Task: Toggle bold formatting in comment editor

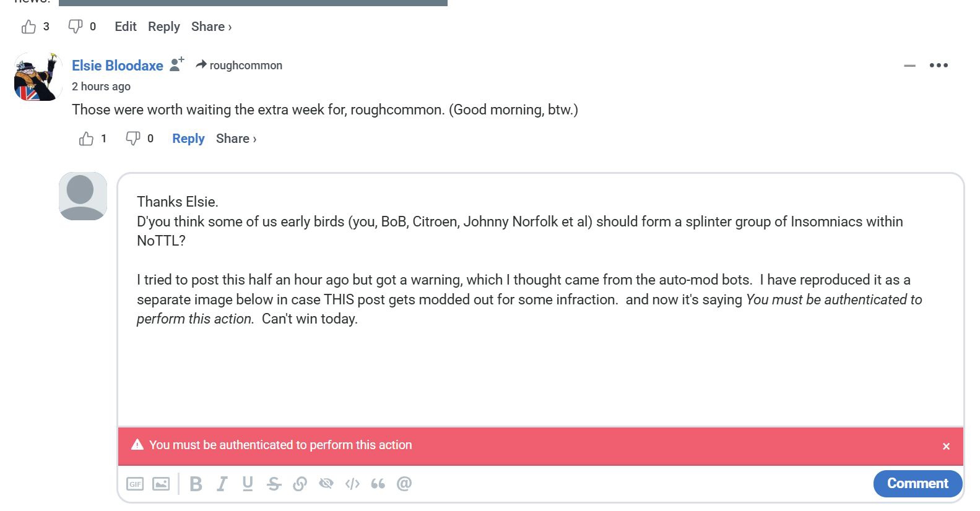Action: click(x=196, y=484)
